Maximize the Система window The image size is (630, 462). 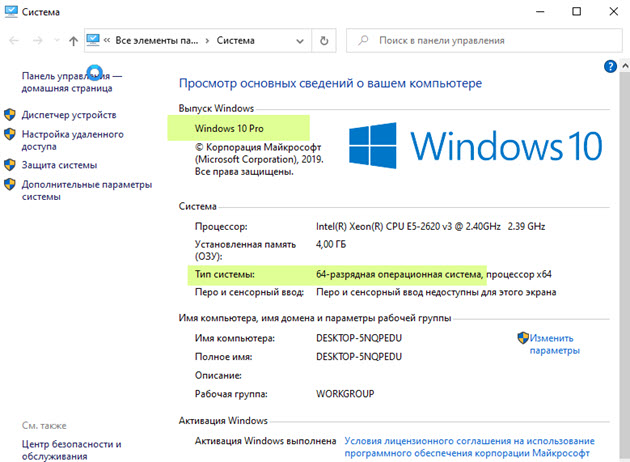(577, 11)
